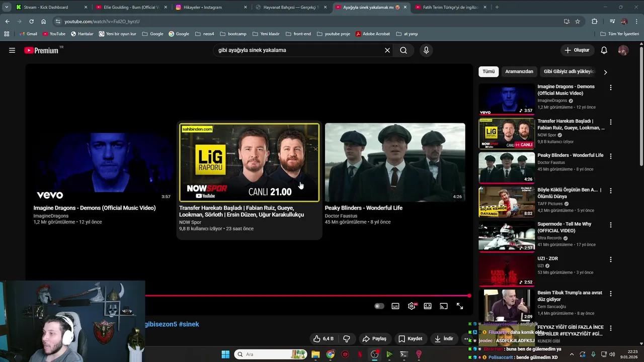Cast video with Play on TV icon
Screen dimensions: 644x362
(444, 306)
